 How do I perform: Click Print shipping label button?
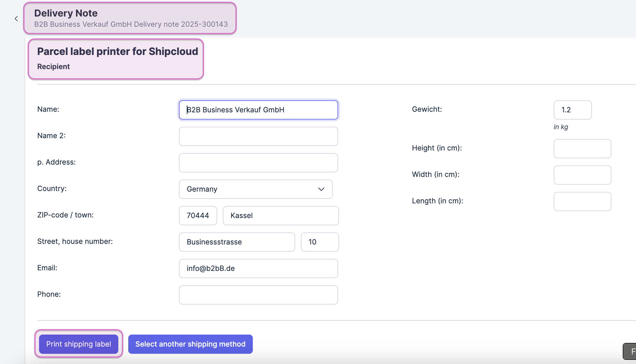coord(79,344)
